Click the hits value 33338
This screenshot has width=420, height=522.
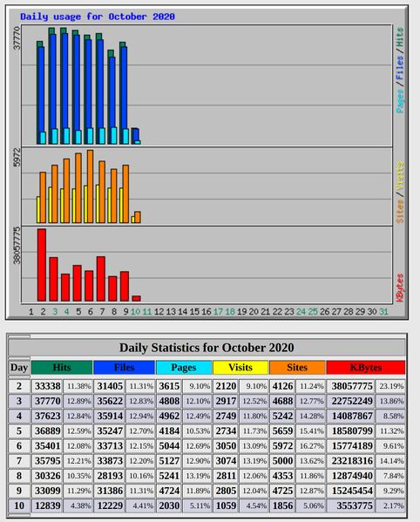point(47,386)
